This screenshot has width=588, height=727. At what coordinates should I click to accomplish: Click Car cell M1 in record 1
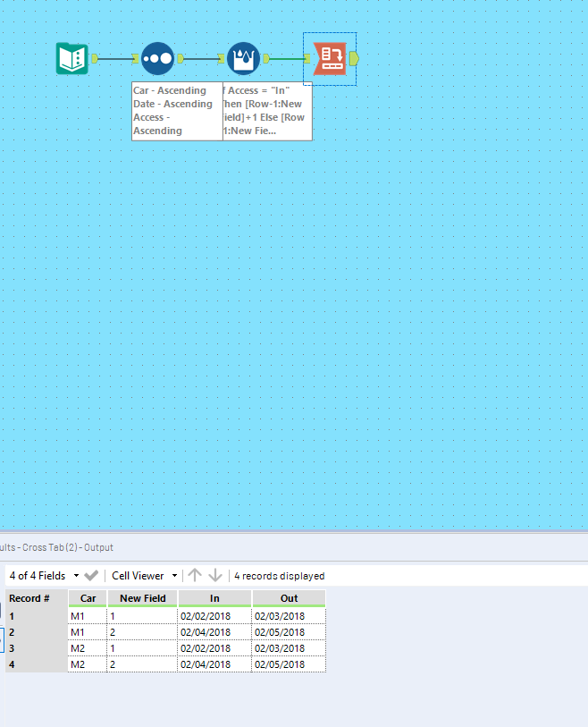[x=88, y=616]
